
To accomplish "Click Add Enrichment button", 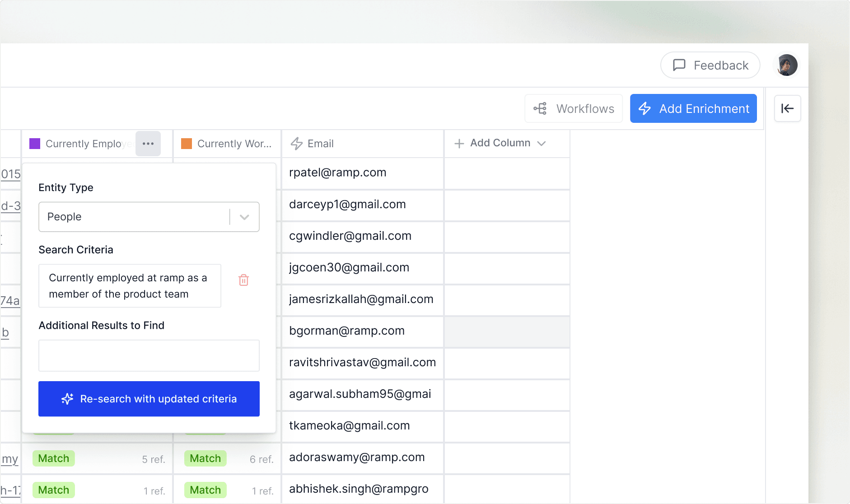I will pos(693,108).
